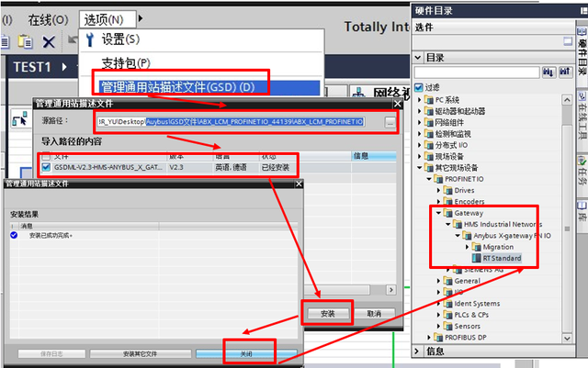The height and width of the screenshot is (368, 588).
Task: Select the Drives folder in tree
Action: 464,190
